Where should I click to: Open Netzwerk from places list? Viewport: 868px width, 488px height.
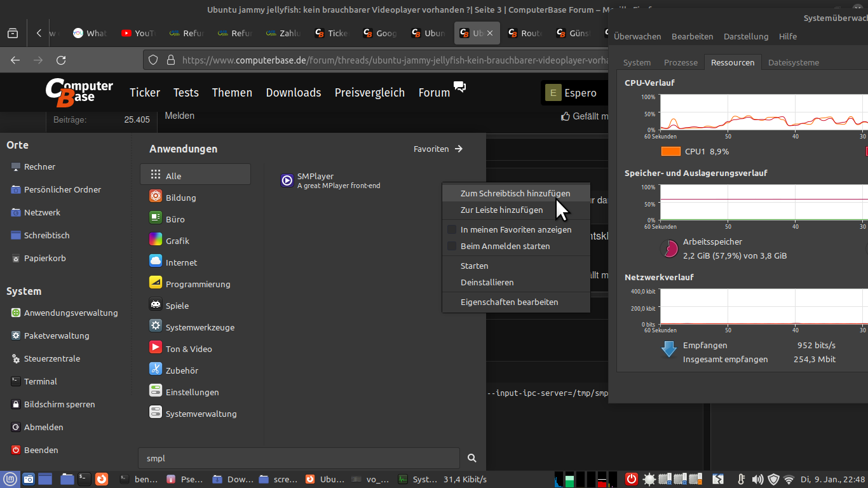36,212
